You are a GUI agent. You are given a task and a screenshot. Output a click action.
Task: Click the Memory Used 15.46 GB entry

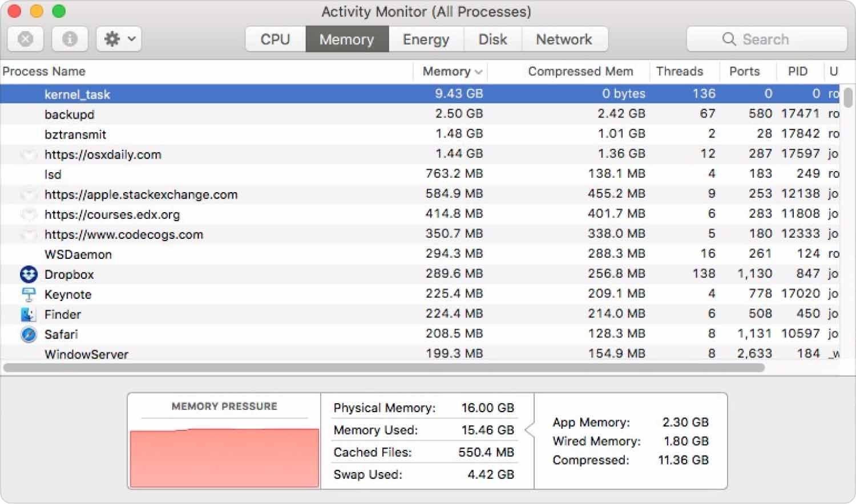(424, 430)
